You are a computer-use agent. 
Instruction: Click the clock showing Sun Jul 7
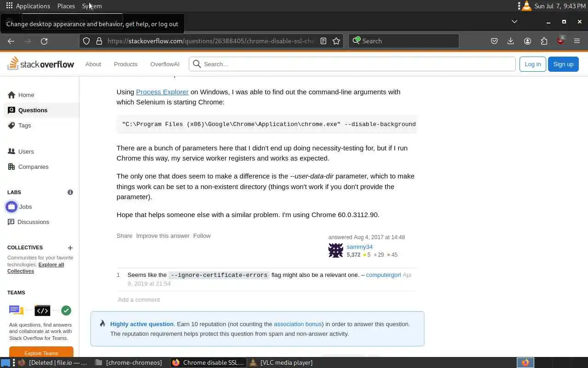point(560,6)
